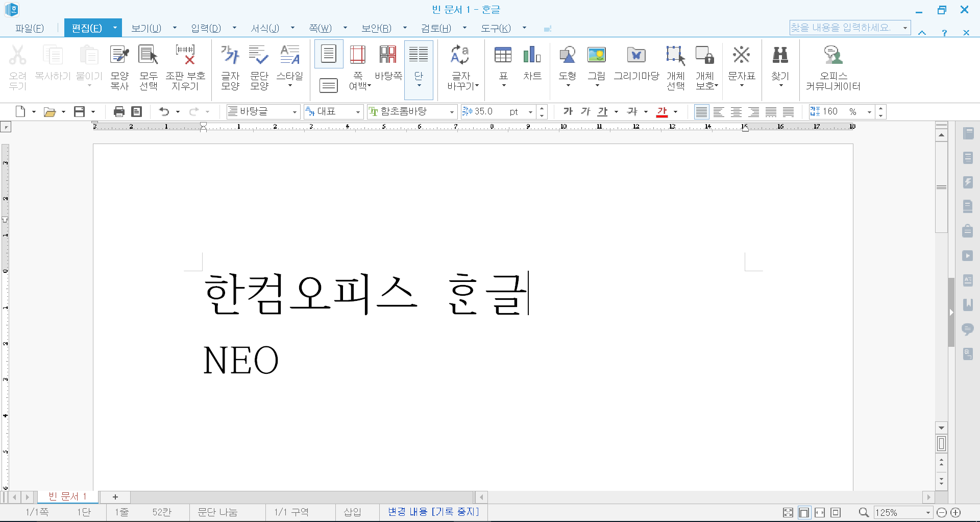Select center alignment button
The image size is (980, 522).
736,112
